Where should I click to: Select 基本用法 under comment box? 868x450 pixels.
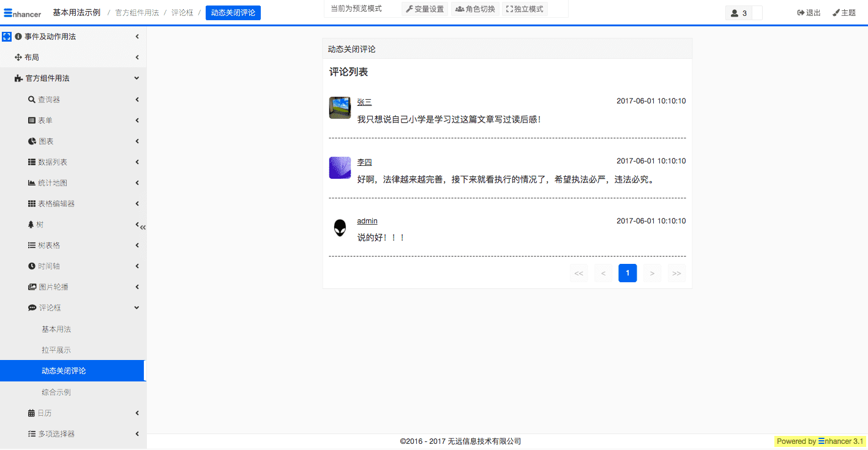pyautogui.click(x=56, y=329)
